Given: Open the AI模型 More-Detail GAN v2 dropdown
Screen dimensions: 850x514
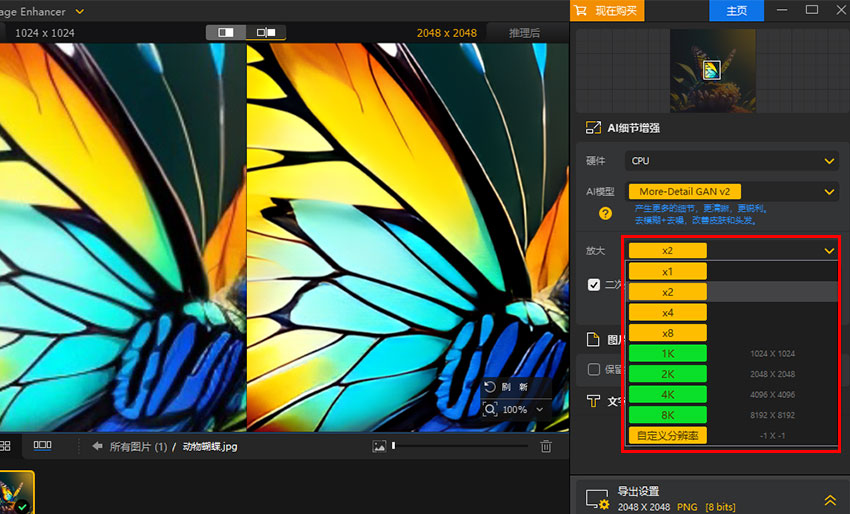Looking at the screenshot, I should coord(732,191).
